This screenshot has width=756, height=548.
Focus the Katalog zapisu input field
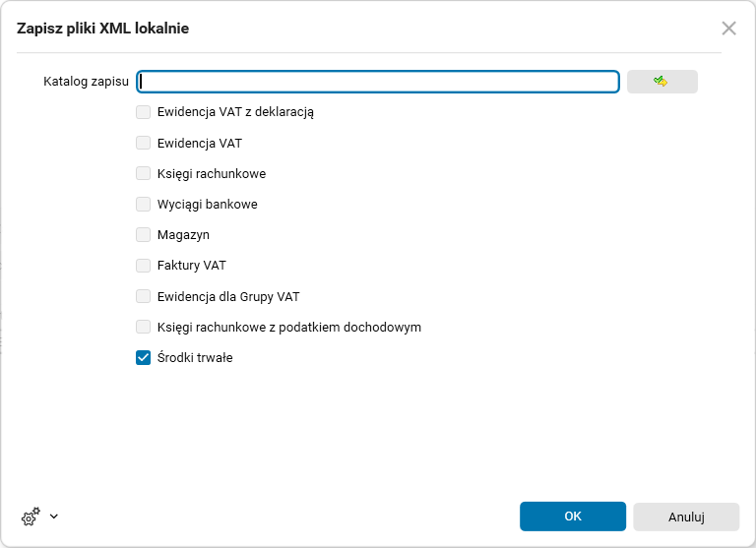click(378, 82)
